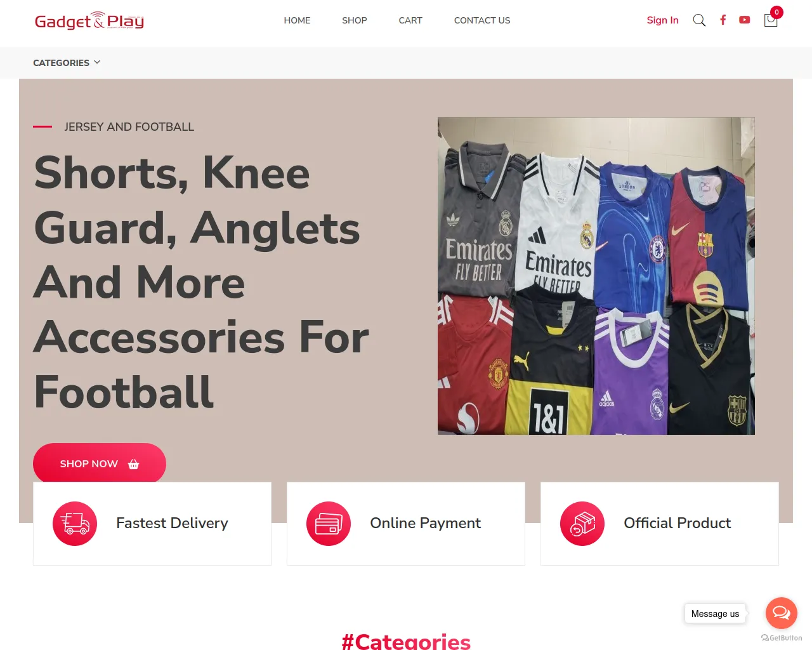Viewport: 812px width, 650px height.
Task: Visit the Facebook page icon
Action: (x=723, y=20)
